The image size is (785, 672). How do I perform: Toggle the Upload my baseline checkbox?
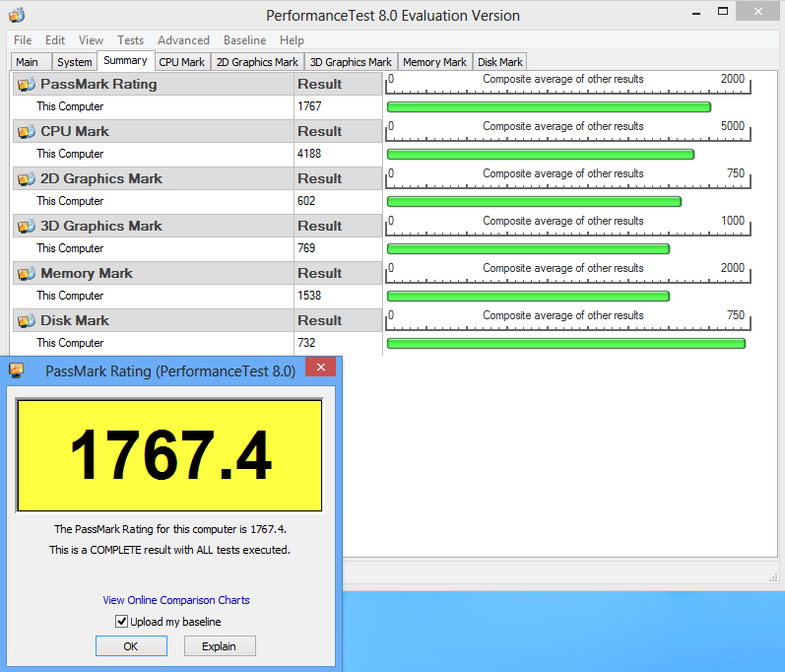pos(121,622)
